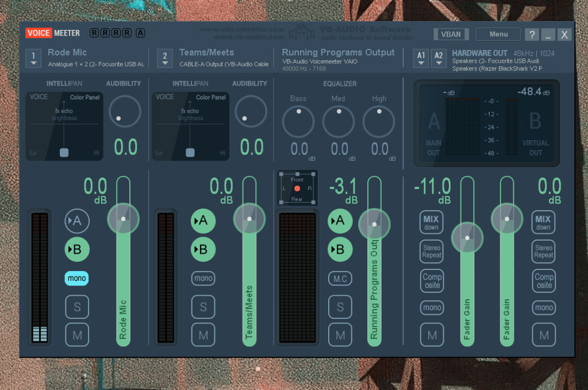Click the Teams/Meets Audibility knob
This screenshot has height=390, width=588.
click(x=251, y=111)
